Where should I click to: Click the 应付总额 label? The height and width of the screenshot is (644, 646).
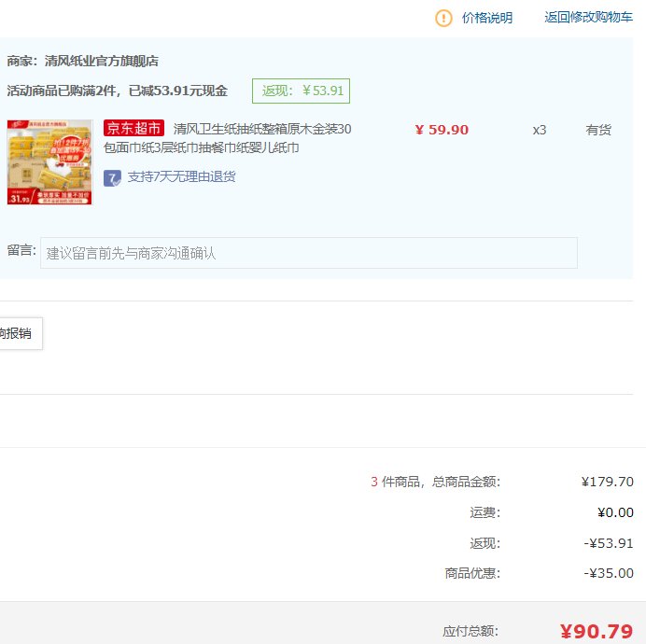[x=470, y=631]
